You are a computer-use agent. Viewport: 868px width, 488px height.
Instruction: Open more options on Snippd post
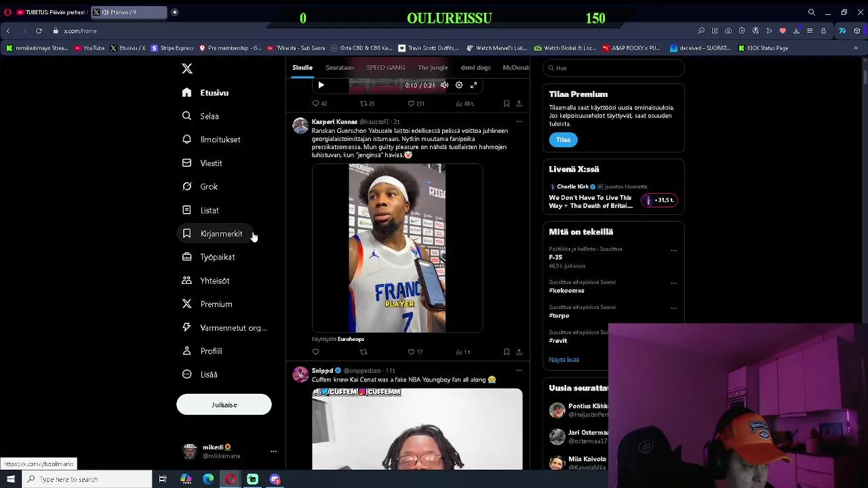[x=519, y=371]
